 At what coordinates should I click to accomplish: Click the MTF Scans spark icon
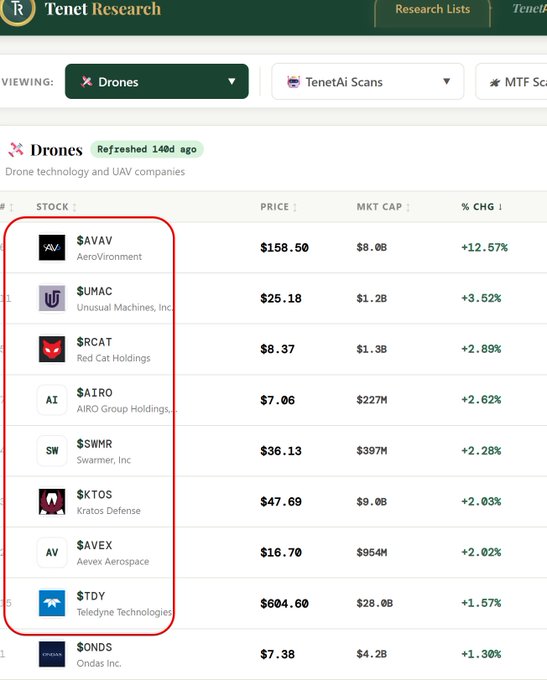coord(495,82)
